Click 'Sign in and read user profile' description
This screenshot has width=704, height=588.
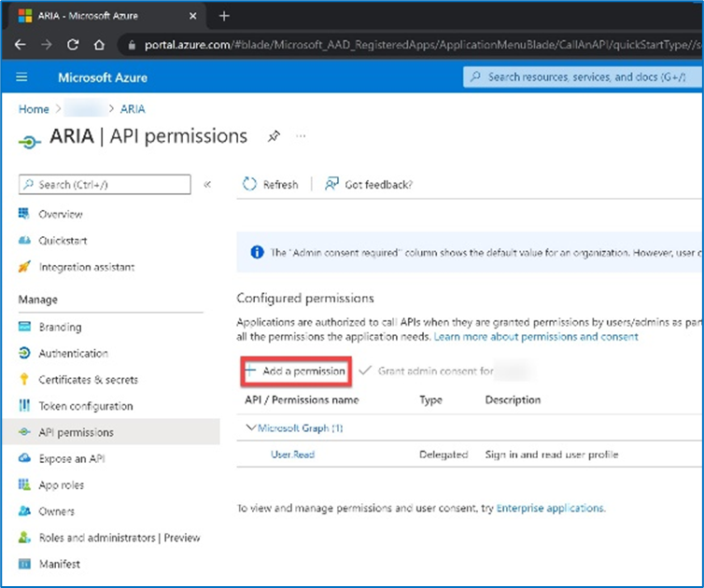[x=552, y=455]
